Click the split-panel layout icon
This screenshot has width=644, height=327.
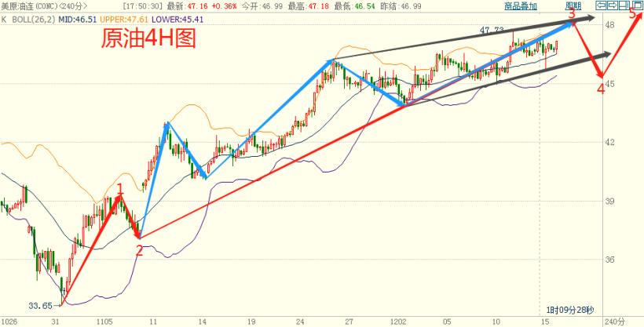(624, 5)
